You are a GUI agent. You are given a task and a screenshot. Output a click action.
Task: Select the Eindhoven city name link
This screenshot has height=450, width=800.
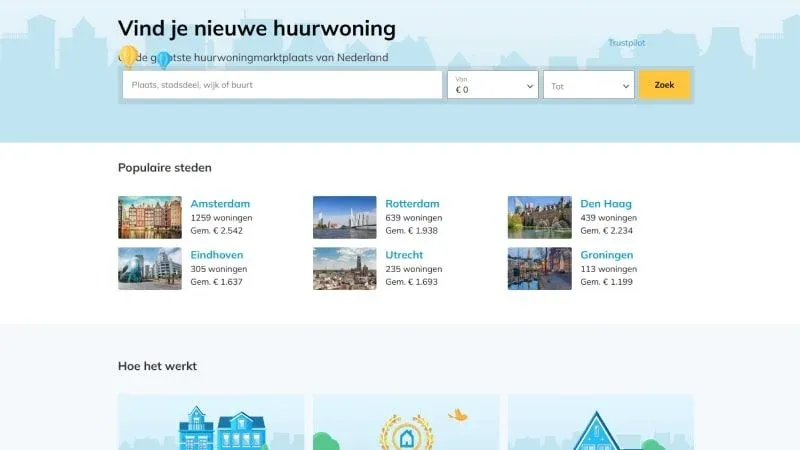217,255
